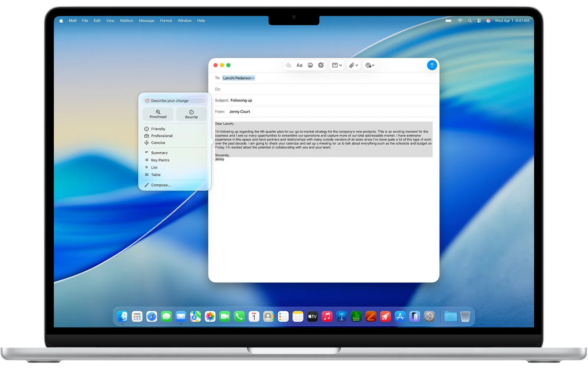Choose Professional tone in Writing Tools
Image resolution: width=588 pixels, height=368 pixels.
pos(161,136)
